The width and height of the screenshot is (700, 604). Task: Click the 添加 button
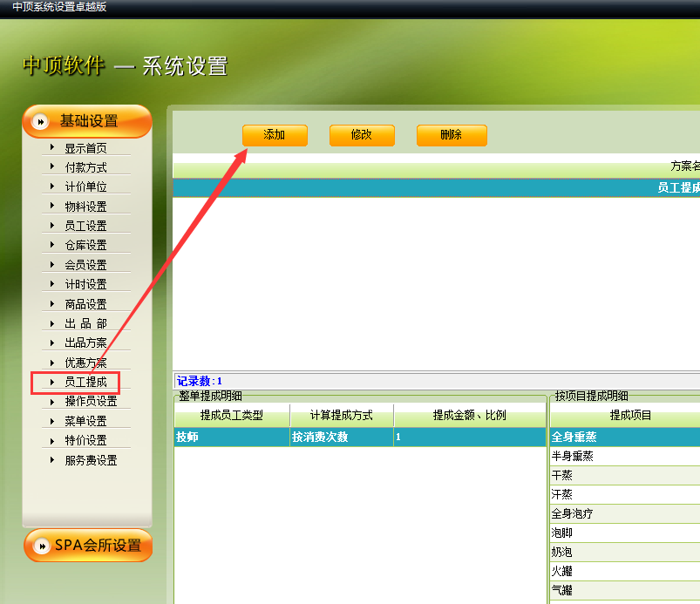point(275,135)
